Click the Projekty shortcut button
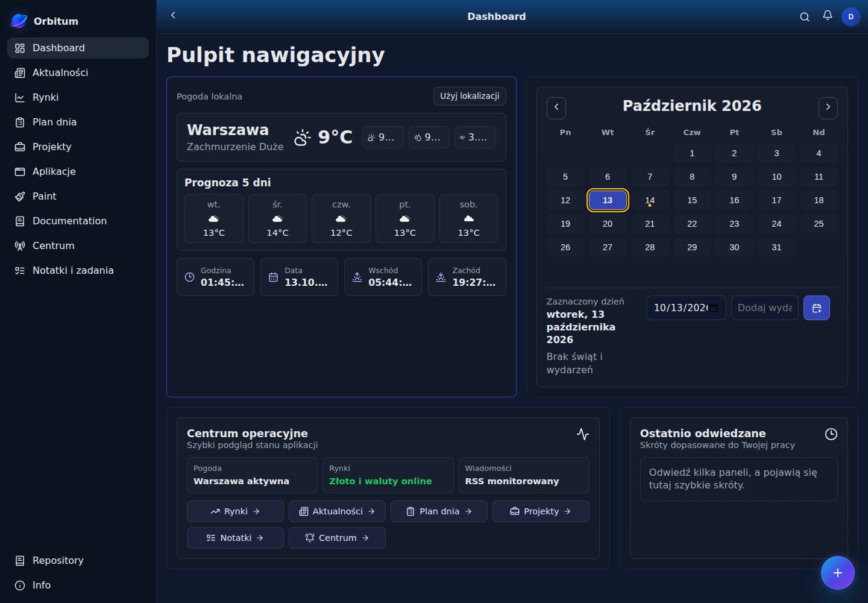The width and height of the screenshot is (868, 603). pos(541,511)
